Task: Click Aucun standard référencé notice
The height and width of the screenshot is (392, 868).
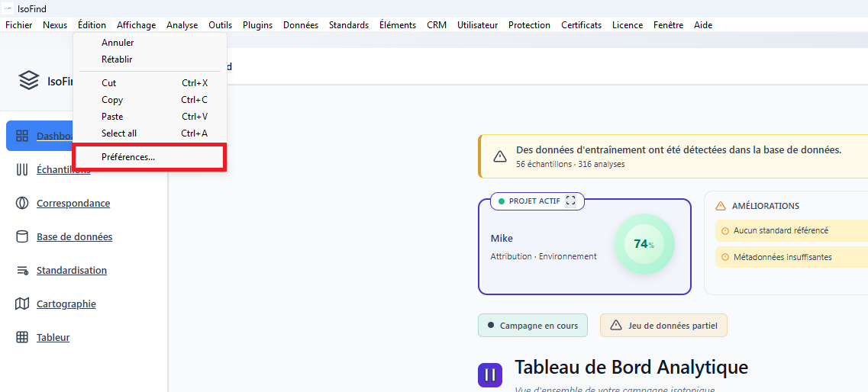Action: (x=792, y=230)
